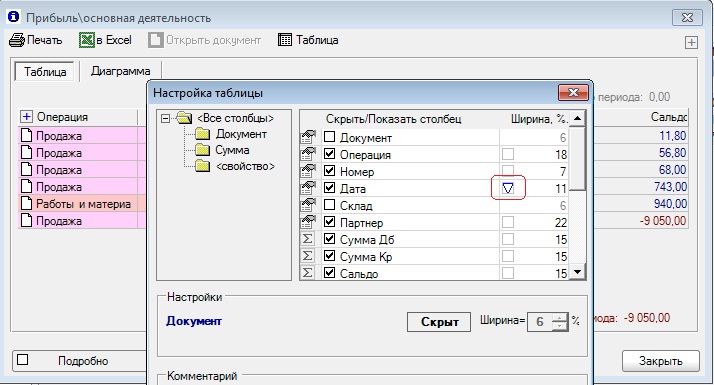
Task: Export the report via в Excel icon
Action: tap(87, 40)
